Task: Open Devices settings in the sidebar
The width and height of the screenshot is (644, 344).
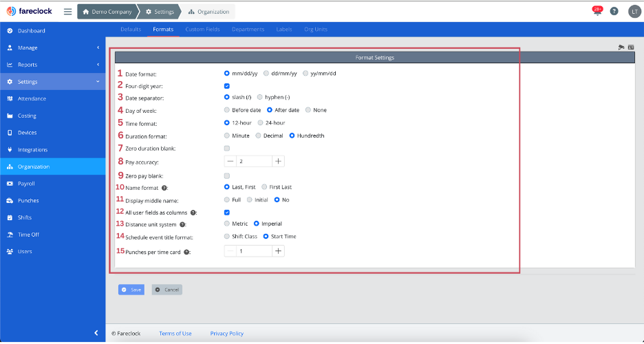Action: click(x=27, y=133)
